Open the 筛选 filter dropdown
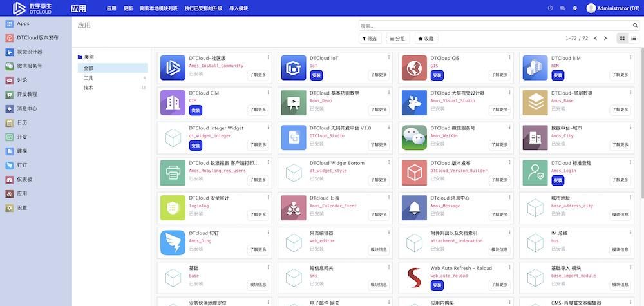The image size is (644, 306). pyautogui.click(x=370, y=38)
